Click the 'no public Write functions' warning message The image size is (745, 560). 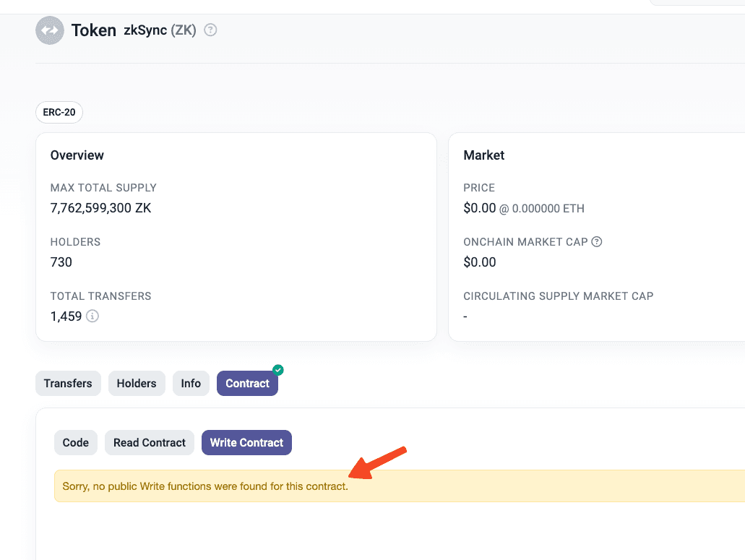[x=205, y=486]
